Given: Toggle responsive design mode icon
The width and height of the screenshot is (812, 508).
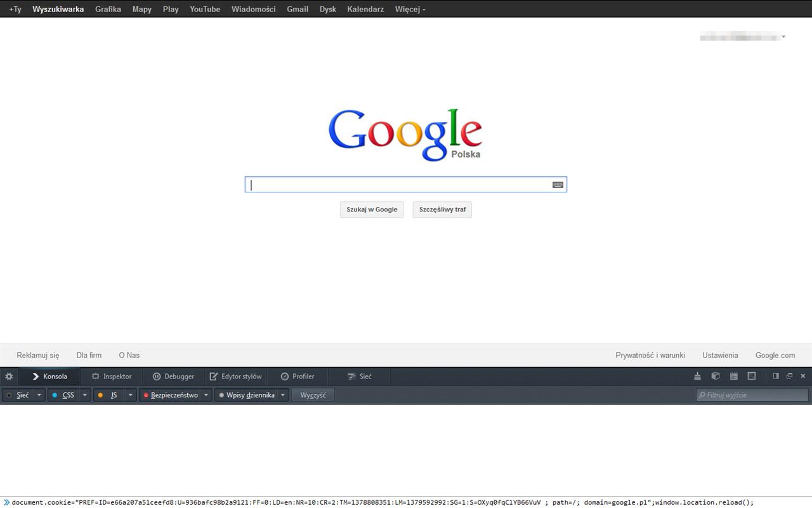Looking at the screenshot, I should [x=752, y=376].
